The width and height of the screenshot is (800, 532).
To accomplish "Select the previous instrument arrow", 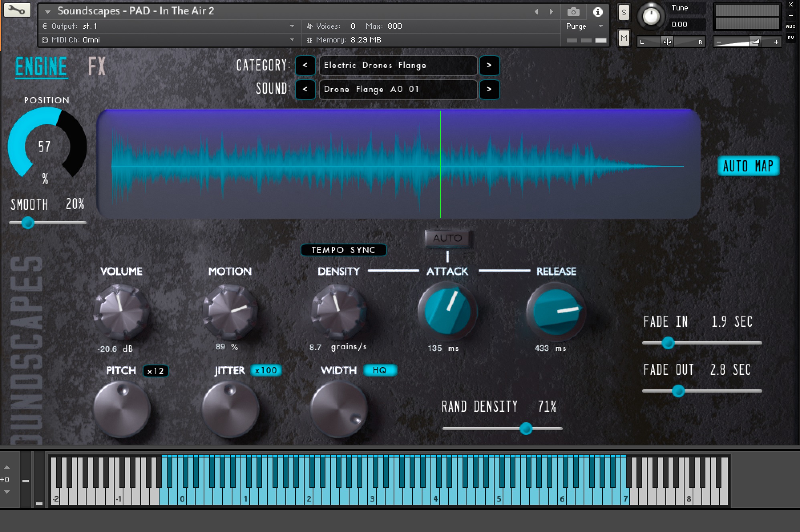I will (x=537, y=12).
